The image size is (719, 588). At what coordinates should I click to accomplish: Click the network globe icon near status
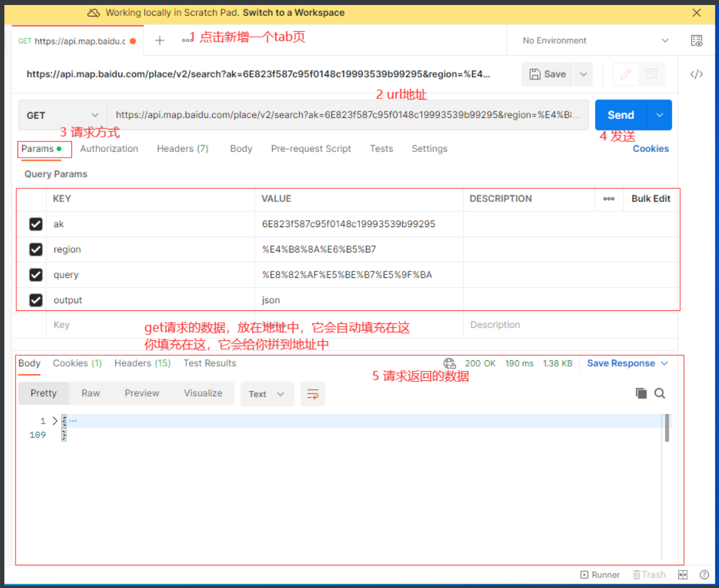tap(449, 363)
